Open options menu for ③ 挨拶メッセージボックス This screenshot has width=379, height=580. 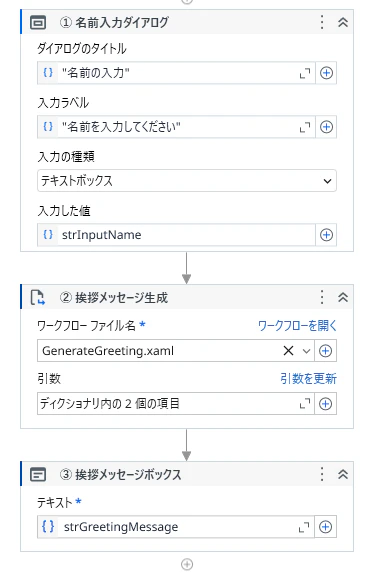click(322, 474)
